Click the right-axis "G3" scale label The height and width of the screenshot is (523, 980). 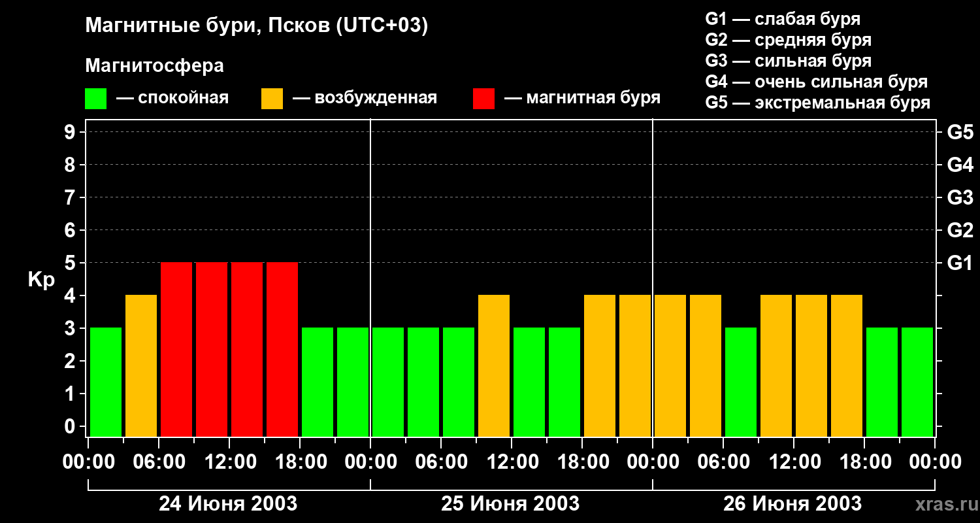click(x=960, y=197)
